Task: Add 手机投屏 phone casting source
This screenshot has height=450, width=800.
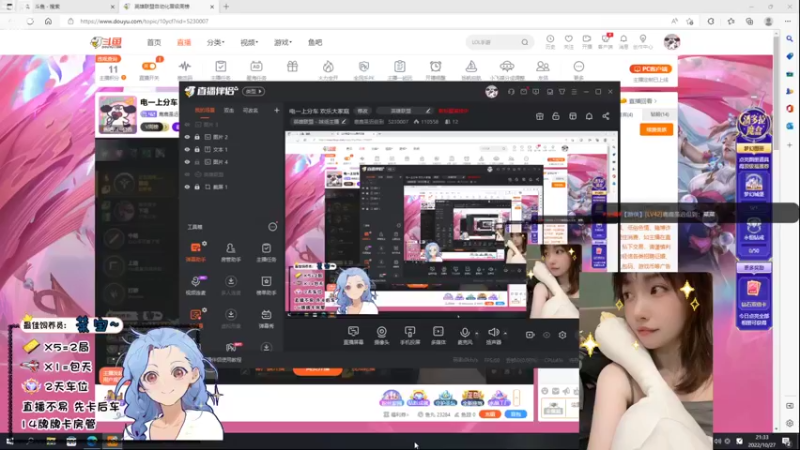Action: point(409,336)
